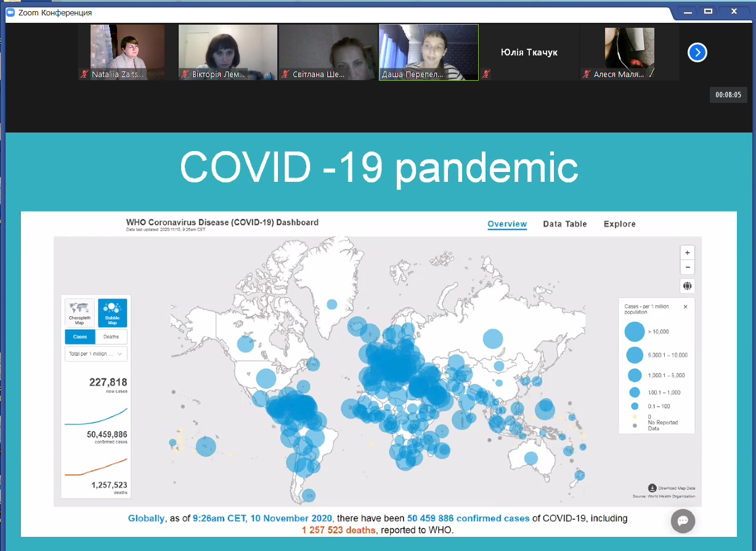Click the 'Cases - per 1 million population' legend title

647,309
